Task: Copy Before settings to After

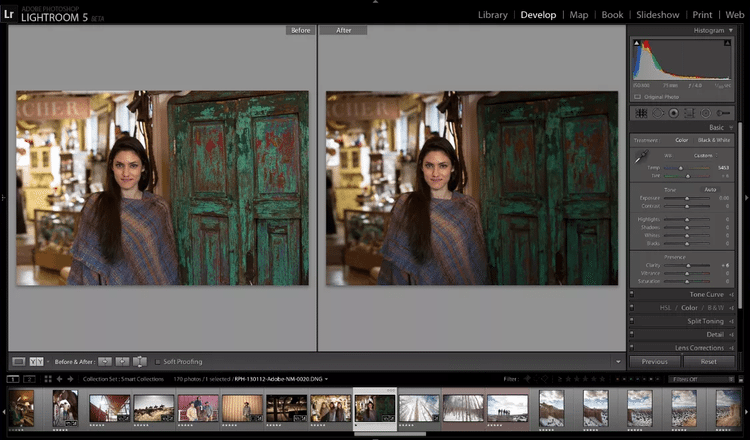Action: pyautogui.click(x=105, y=362)
